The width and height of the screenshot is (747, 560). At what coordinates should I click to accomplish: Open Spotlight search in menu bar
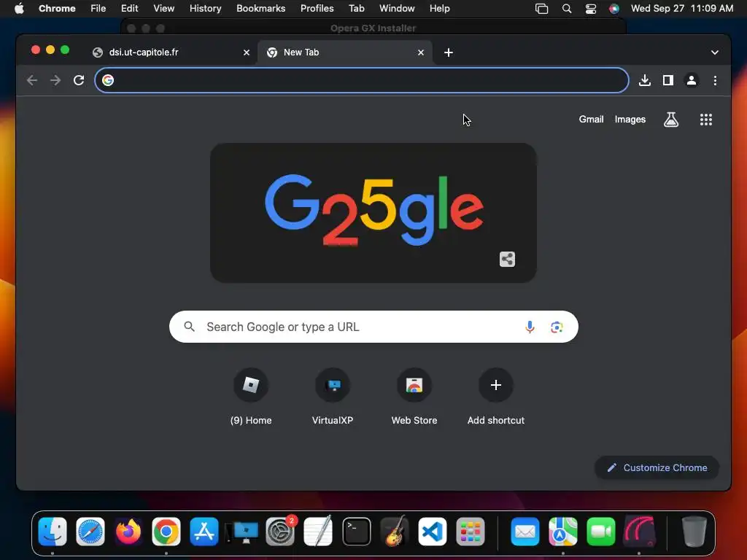click(x=566, y=8)
